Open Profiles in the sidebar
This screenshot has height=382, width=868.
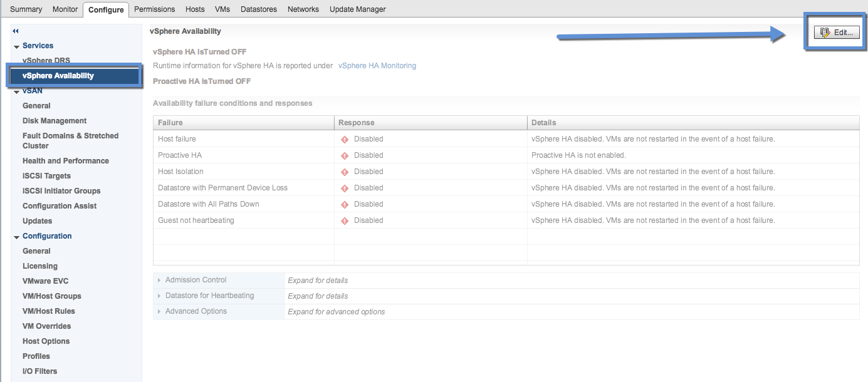click(x=36, y=356)
